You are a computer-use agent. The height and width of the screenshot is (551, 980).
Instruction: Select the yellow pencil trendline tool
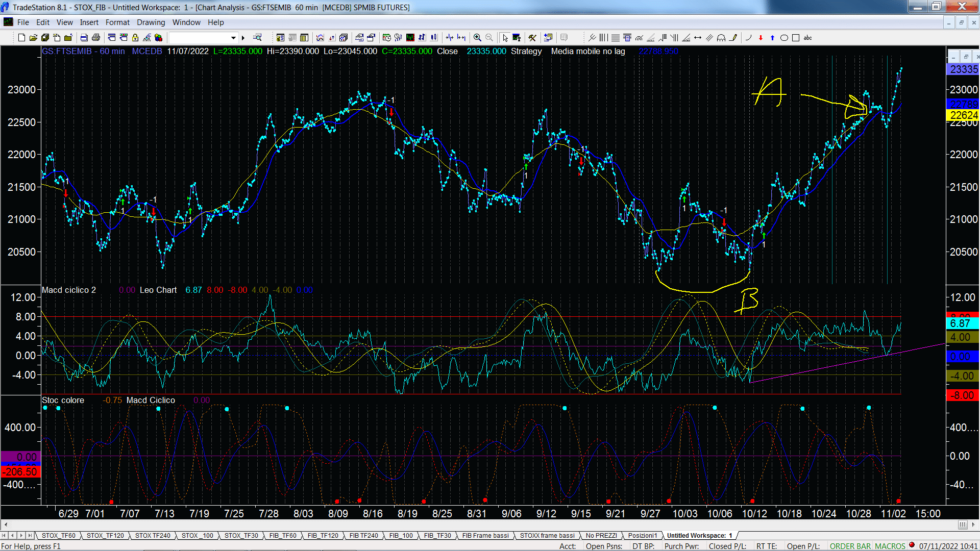733,38
